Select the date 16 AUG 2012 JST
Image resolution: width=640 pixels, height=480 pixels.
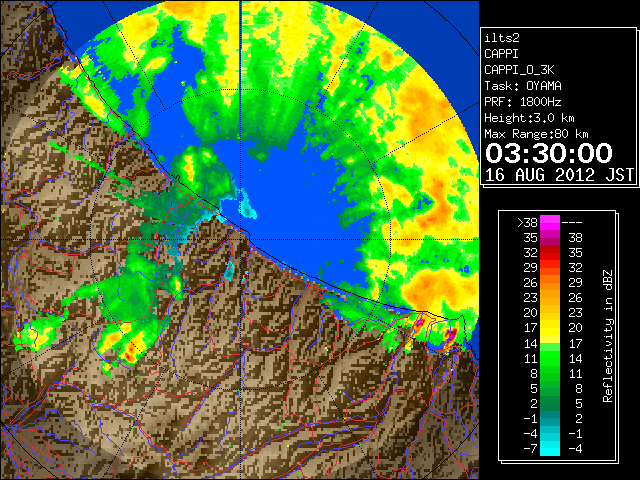(559, 175)
